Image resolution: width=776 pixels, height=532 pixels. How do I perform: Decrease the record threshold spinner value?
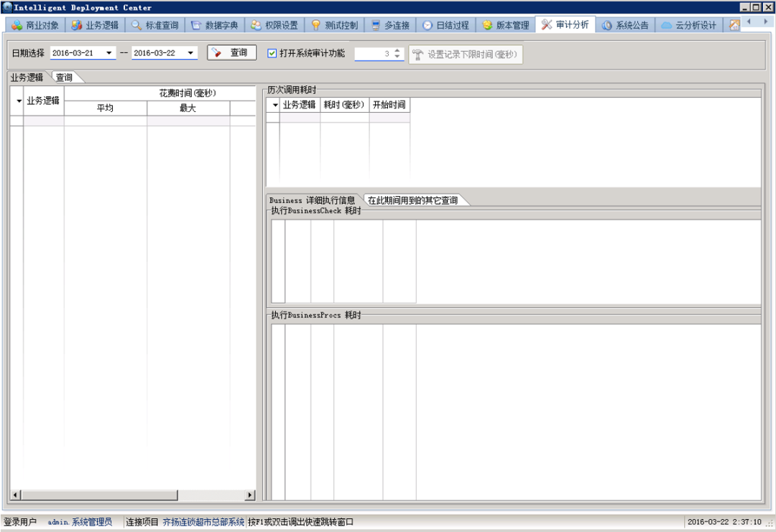pyautogui.click(x=397, y=57)
